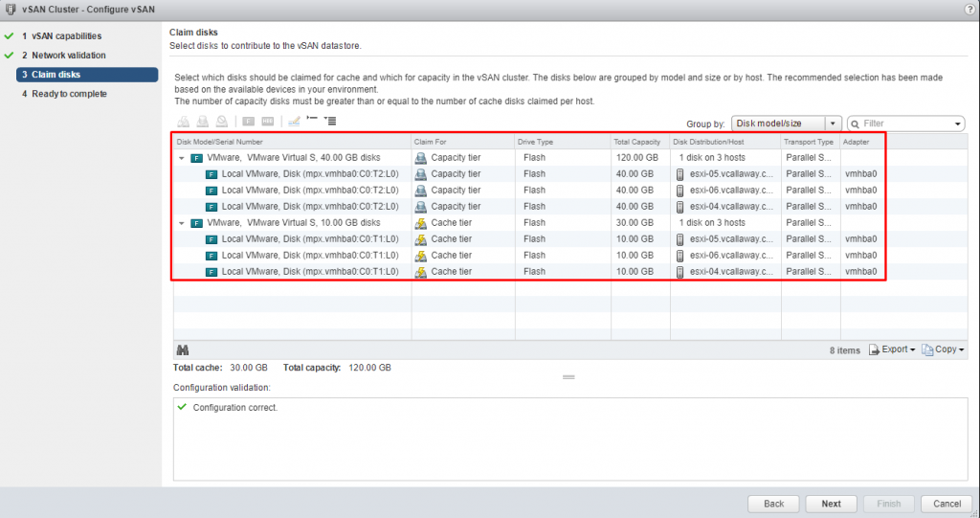Sort by Adapter column header

click(x=862, y=142)
